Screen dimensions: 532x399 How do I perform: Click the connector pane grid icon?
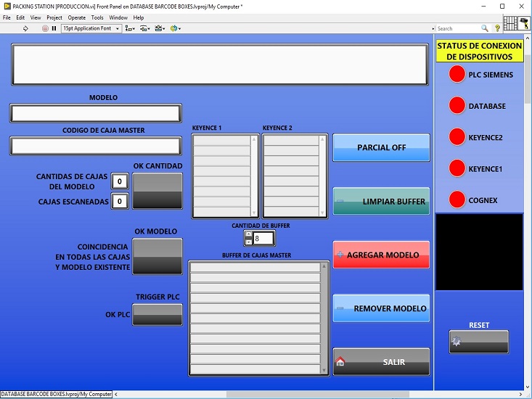click(x=510, y=23)
